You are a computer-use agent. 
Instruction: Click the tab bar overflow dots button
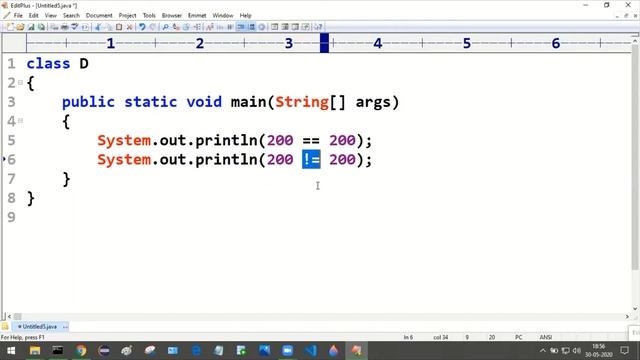pyautogui.click(x=65, y=327)
